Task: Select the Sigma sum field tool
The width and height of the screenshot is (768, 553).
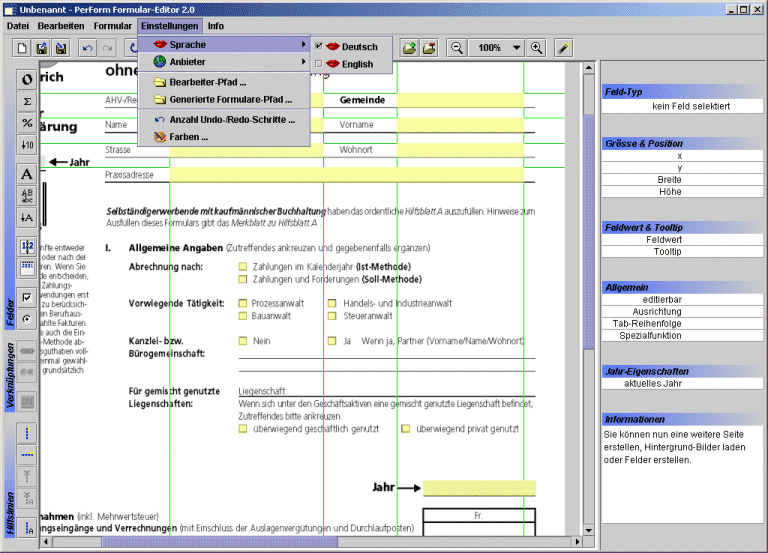Action: tap(27, 101)
